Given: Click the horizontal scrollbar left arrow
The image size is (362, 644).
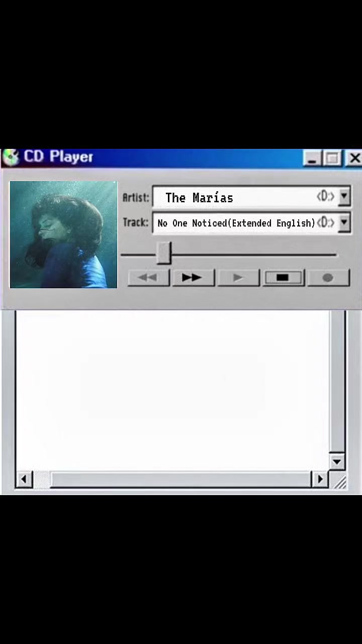Looking at the screenshot, I should pyautogui.click(x=24, y=479).
